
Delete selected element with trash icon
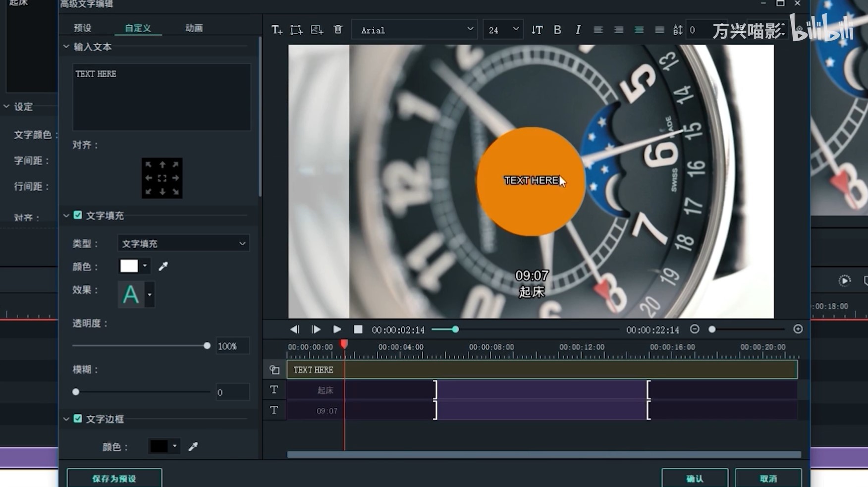point(338,30)
